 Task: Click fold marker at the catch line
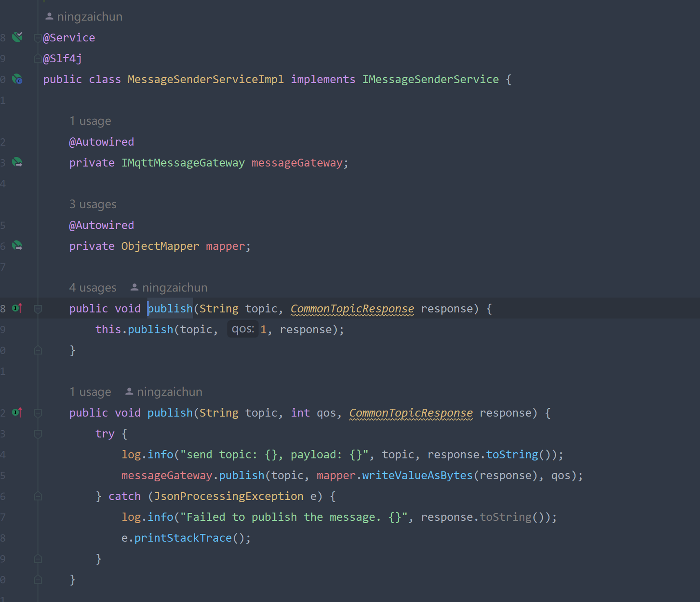coord(38,496)
